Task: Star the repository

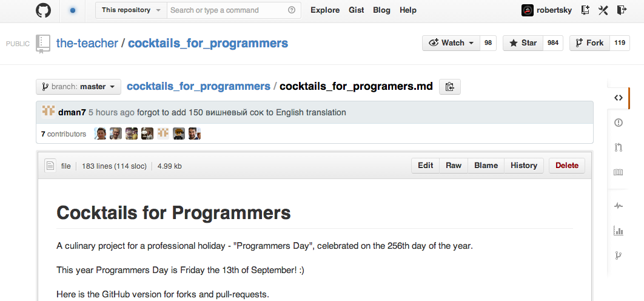Action: 523,42
